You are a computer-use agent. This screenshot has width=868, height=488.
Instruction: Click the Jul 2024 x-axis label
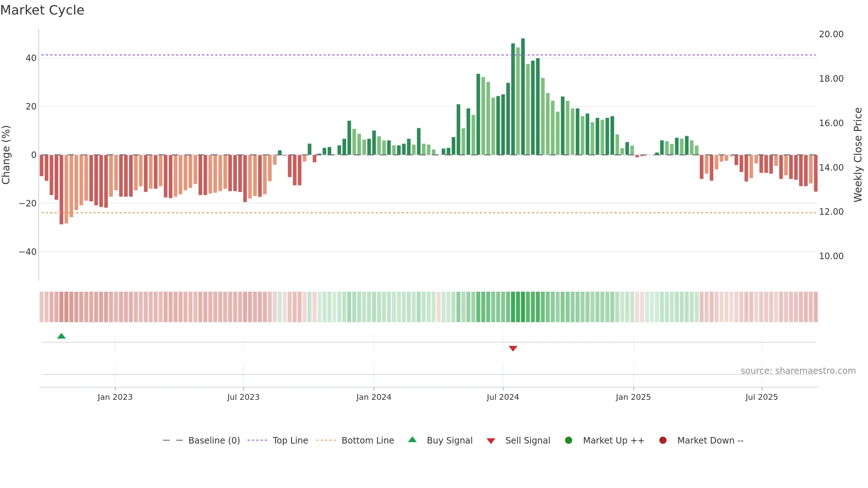click(x=503, y=397)
